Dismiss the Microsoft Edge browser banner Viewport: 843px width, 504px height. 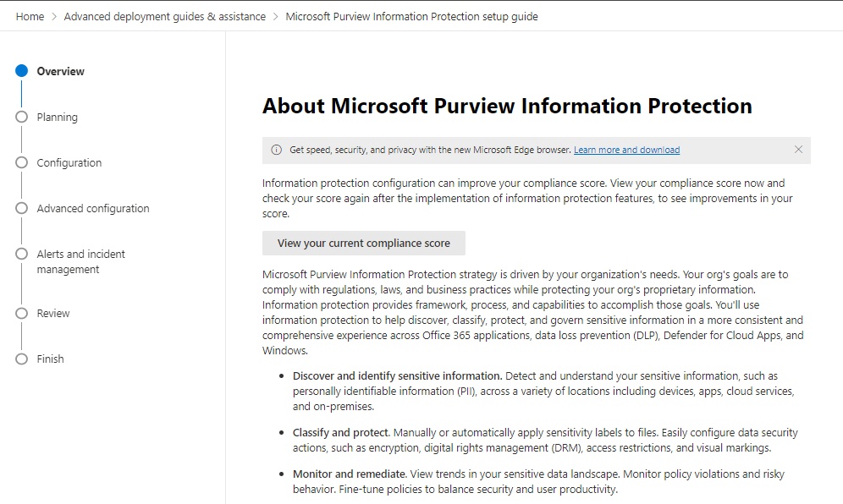(798, 150)
